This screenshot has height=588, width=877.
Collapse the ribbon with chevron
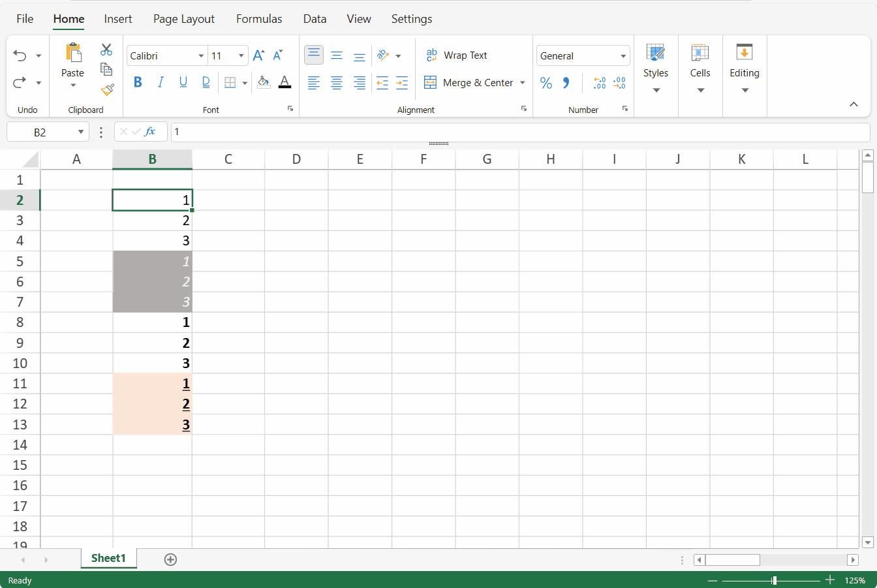pos(854,104)
